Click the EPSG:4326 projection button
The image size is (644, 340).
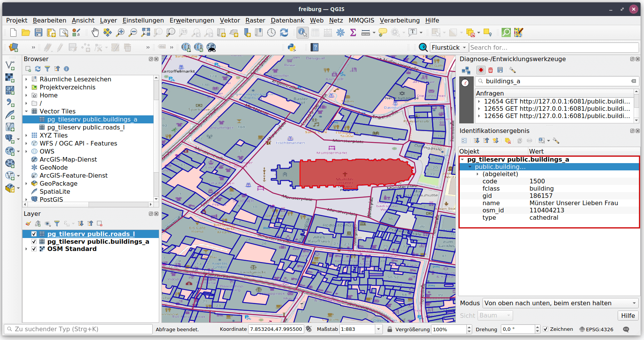[596, 329]
